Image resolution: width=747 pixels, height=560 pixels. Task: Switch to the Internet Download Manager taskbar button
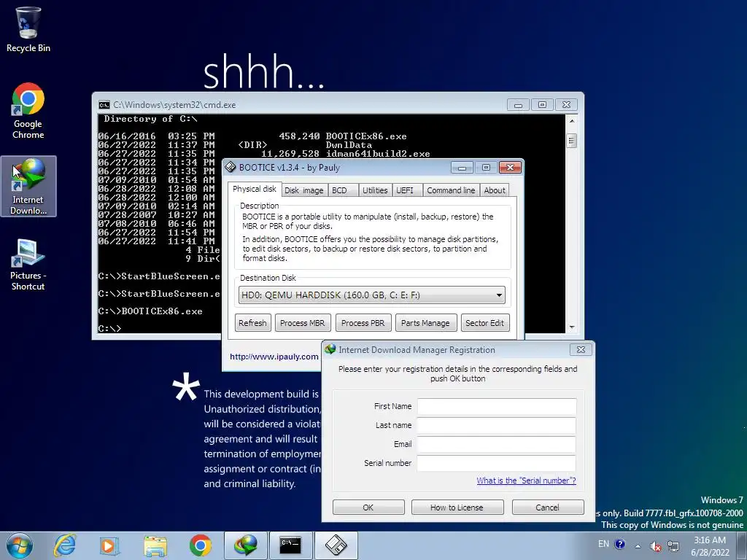click(245, 545)
